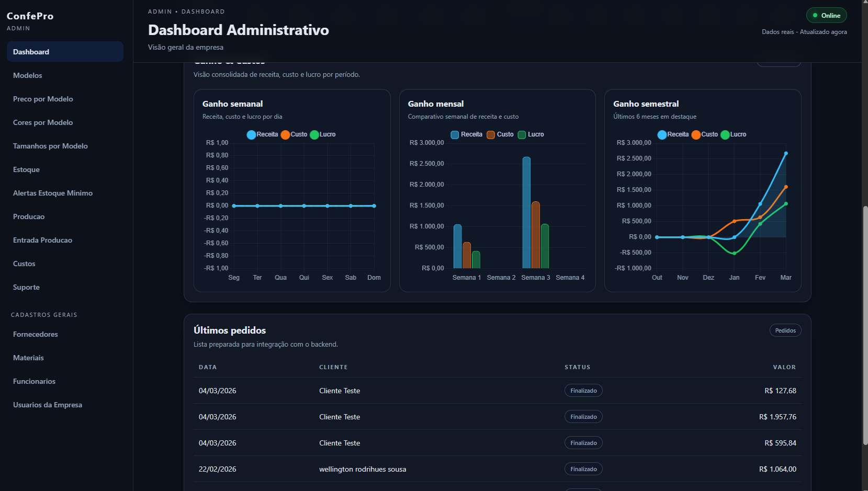The height and width of the screenshot is (491, 868).
Task: Click the Seg data point in weekly chart
Action: (234, 205)
